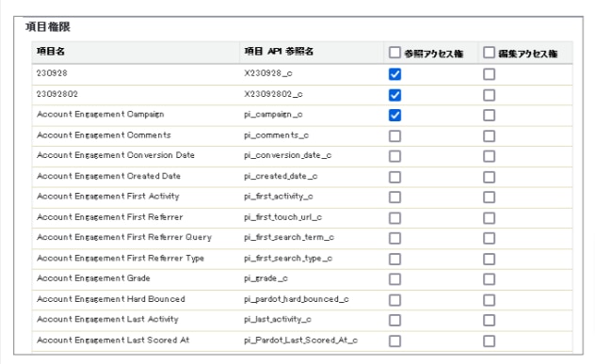Viewport: 595px width, 364px height.
Task: Enable read access for Account Engagement Last Scored At
Action: 394,340
